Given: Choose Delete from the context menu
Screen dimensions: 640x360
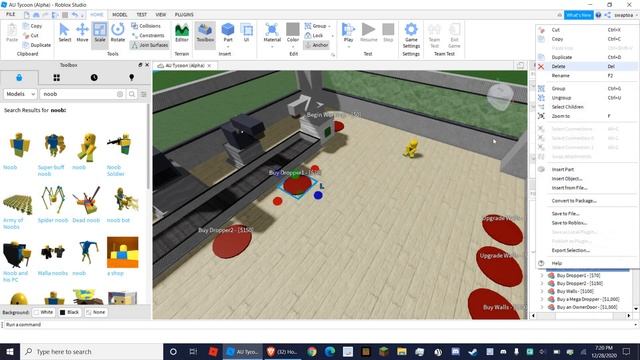Looking at the screenshot, I should [x=587, y=66].
